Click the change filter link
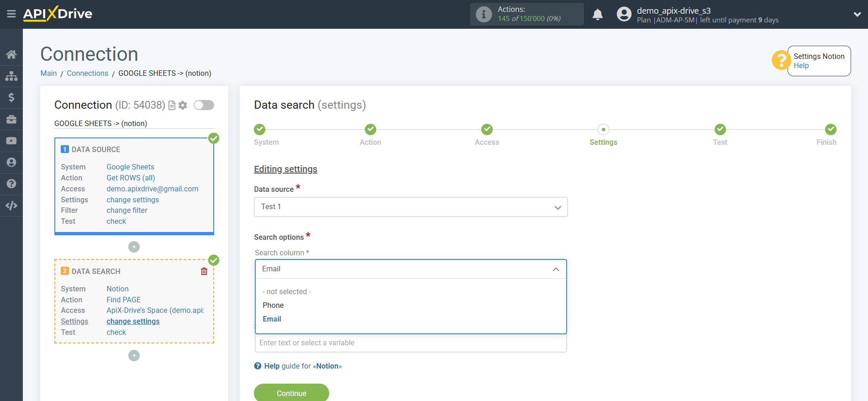This screenshot has width=868, height=401. tap(127, 210)
